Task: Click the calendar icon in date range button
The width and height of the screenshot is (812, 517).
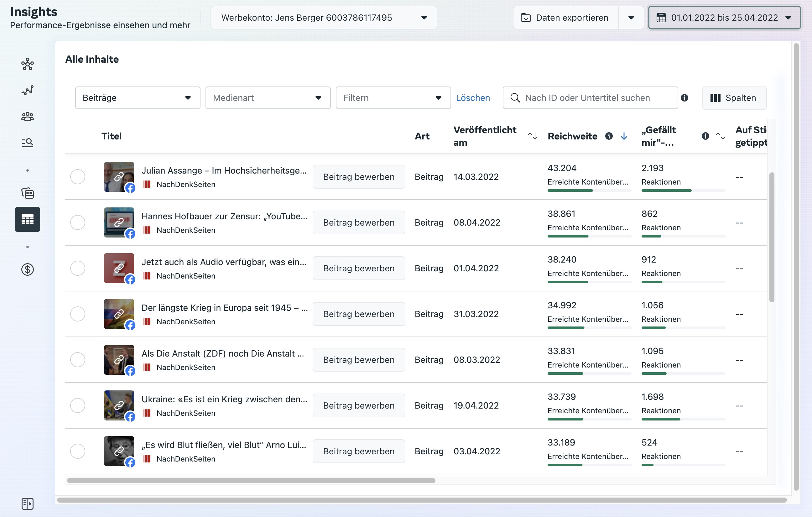Action: click(x=661, y=18)
